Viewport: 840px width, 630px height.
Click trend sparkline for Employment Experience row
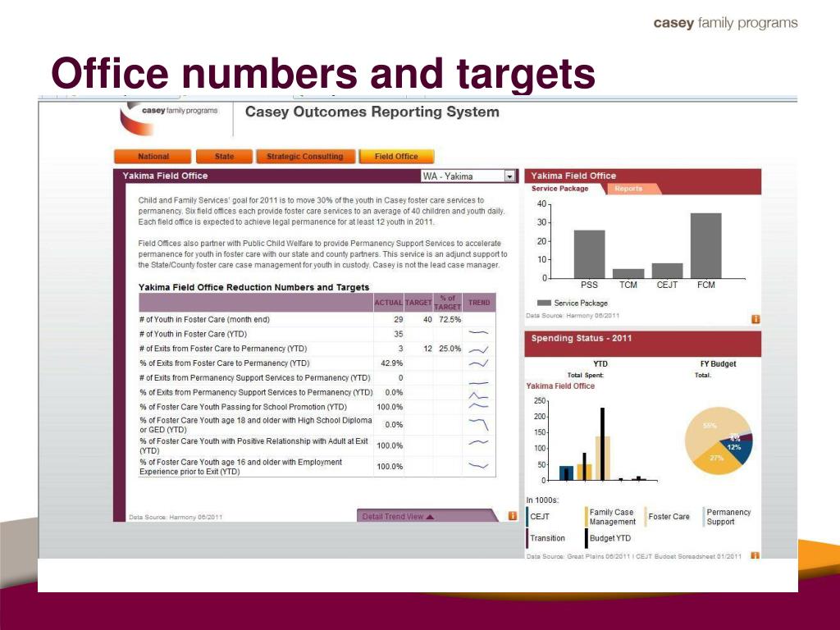click(478, 466)
